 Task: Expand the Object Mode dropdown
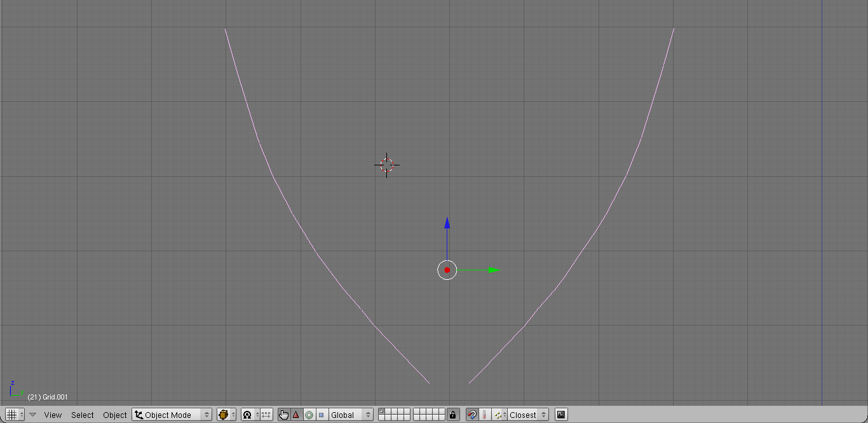tap(172, 415)
